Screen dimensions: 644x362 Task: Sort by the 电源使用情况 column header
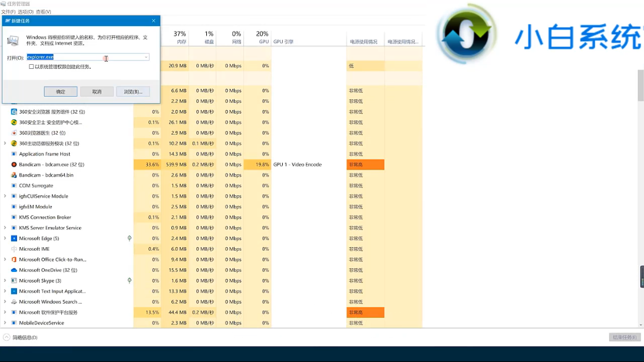[365, 37]
